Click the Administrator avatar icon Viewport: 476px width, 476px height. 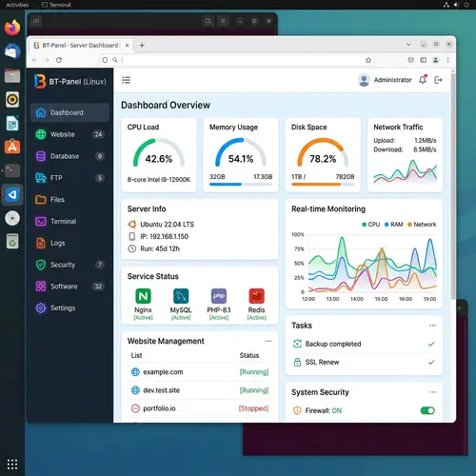[364, 80]
